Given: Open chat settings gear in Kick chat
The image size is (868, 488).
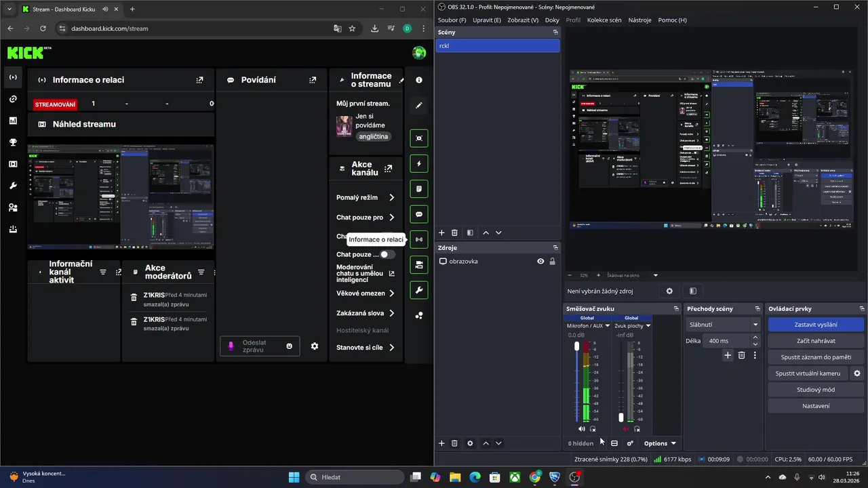Looking at the screenshot, I should (x=315, y=346).
